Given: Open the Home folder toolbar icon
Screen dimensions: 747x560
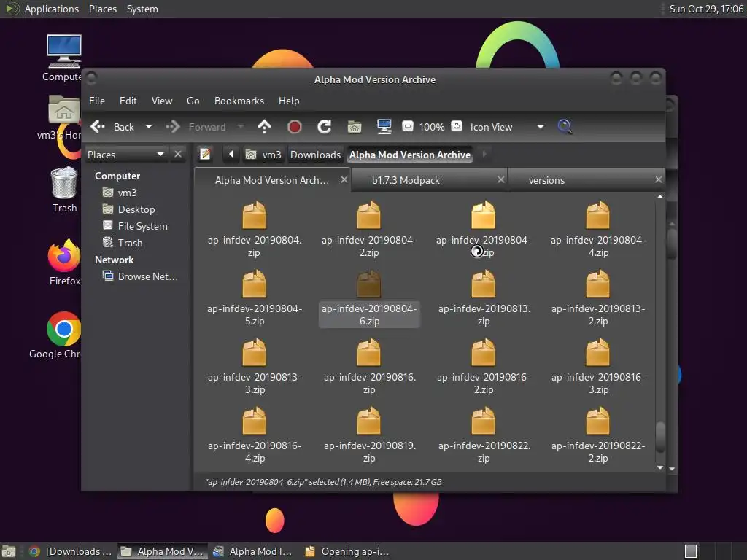Looking at the screenshot, I should click(x=354, y=127).
